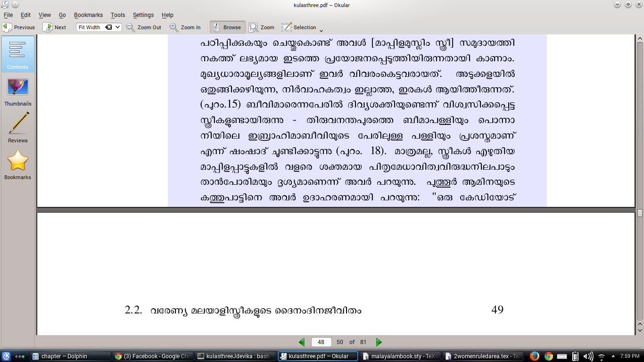This screenshot has width=644, height=362.
Task: Click the scrollbar up arrow
Action: click(x=640, y=39)
